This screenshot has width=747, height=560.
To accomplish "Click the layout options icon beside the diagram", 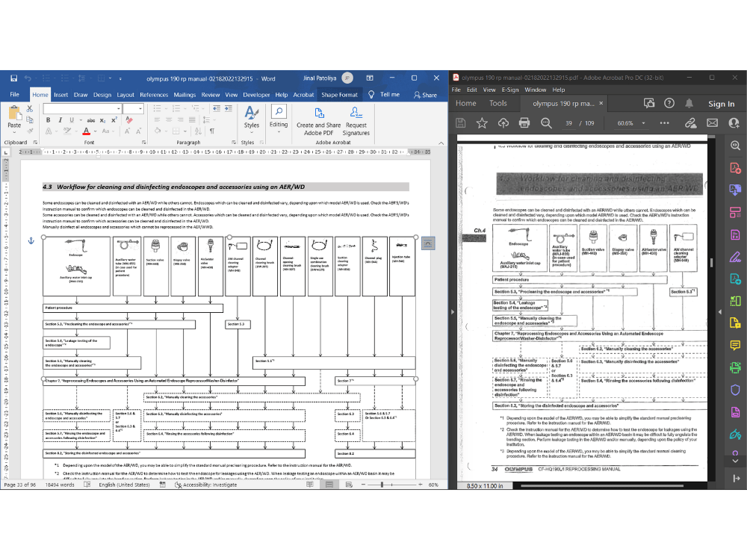I will click(428, 243).
